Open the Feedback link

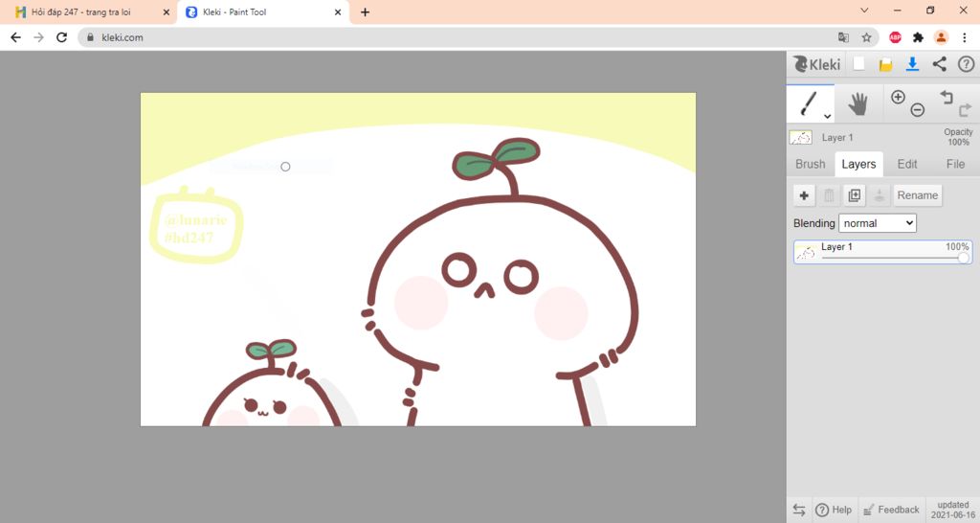point(891,510)
